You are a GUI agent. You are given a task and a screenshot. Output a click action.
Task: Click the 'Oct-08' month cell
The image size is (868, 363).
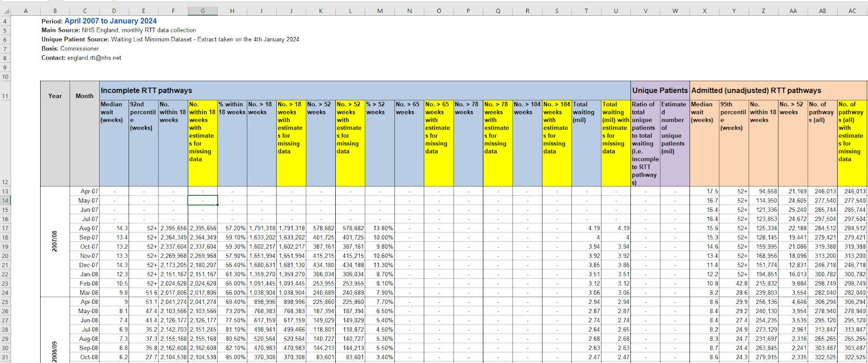[84, 357]
